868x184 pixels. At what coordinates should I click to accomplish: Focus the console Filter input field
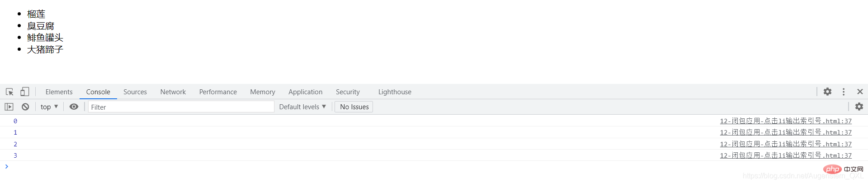tap(181, 107)
